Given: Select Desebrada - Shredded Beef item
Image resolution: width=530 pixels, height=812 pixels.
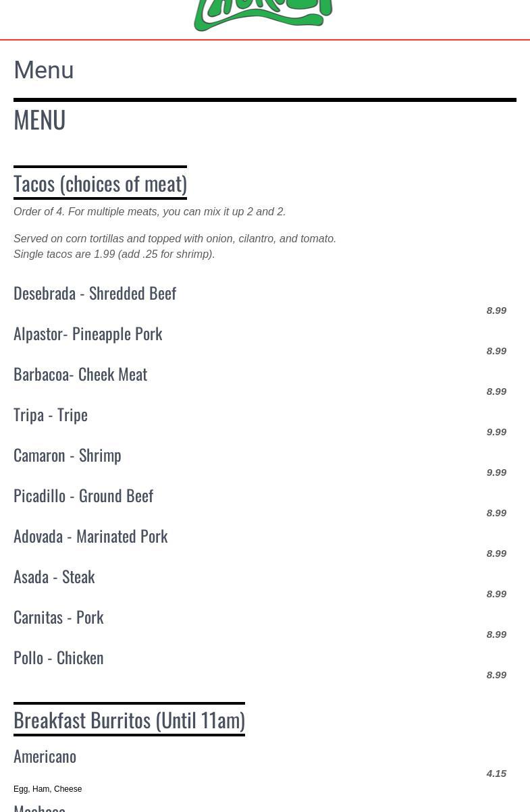Looking at the screenshot, I should coord(95,293).
